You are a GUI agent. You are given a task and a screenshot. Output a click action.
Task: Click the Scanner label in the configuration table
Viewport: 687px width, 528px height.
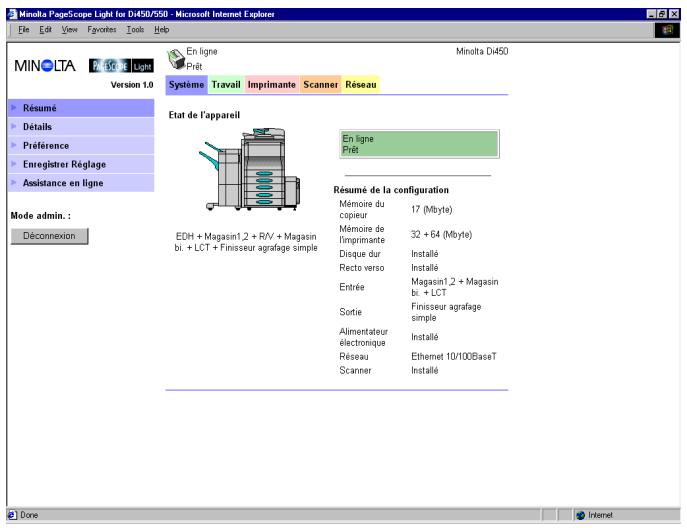click(x=355, y=370)
